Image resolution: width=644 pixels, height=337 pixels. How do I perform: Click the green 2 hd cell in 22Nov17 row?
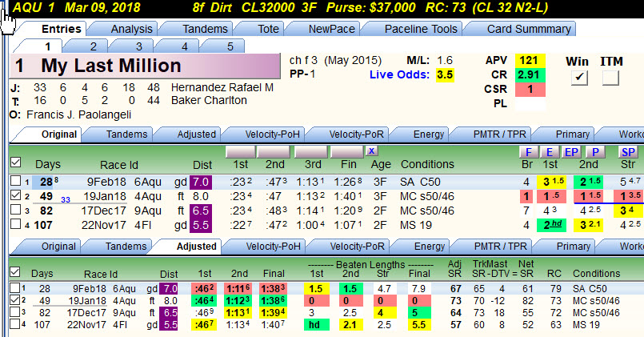551,225
